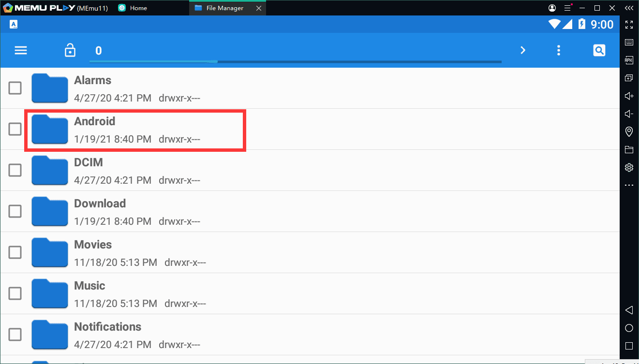
Task: Tap the unlock padlock icon
Action: click(x=70, y=50)
